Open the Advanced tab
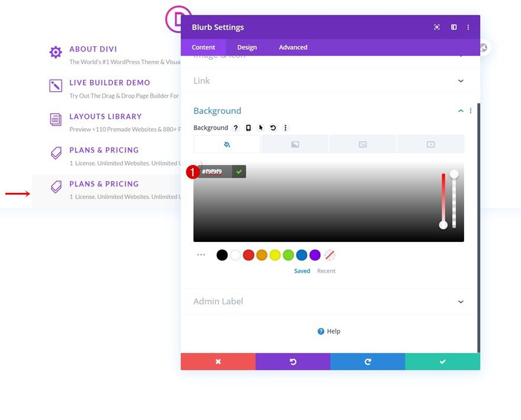 tap(292, 47)
